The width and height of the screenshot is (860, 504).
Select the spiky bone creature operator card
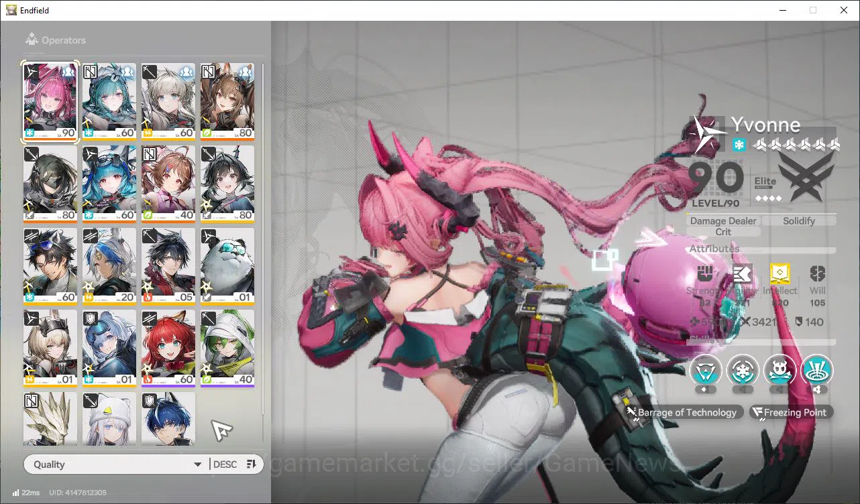click(50, 419)
